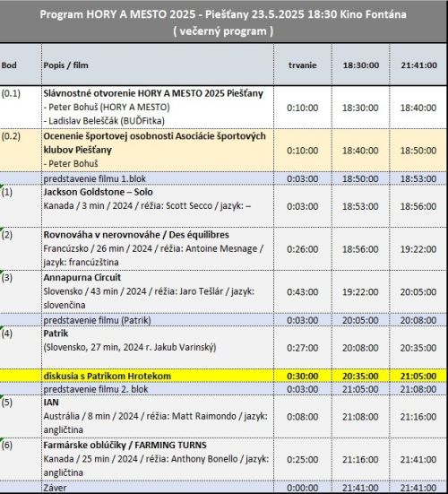The height and width of the screenshot is (494, 448).
Task: Select end time '20:05:00' of Annapurna Circuit
Action: pyautogui.click(x=418, y=291)
